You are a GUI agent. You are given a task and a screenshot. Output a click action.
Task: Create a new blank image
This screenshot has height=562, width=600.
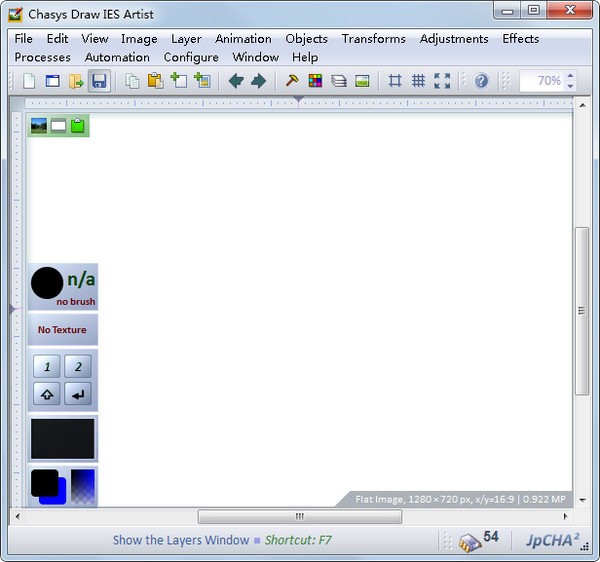pos(29,81)
